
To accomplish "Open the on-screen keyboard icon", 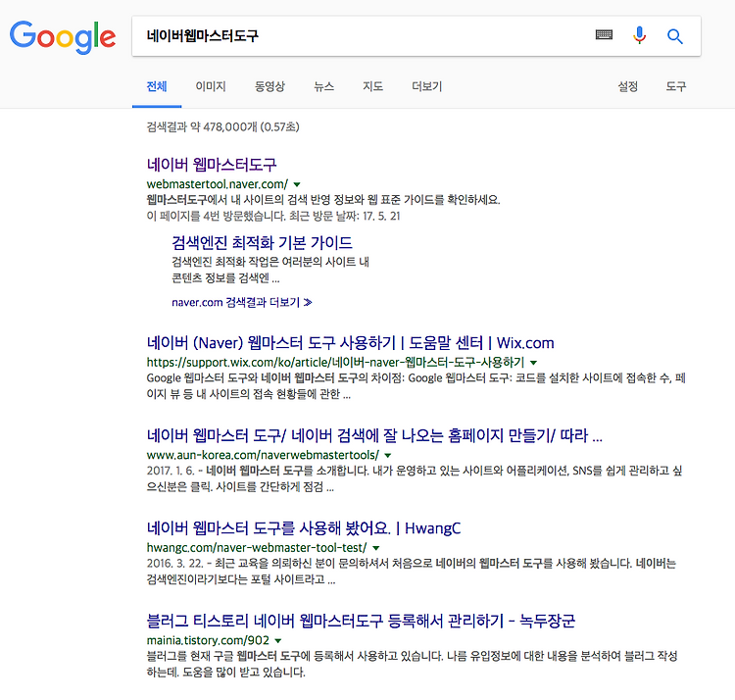I will point(604,34).
